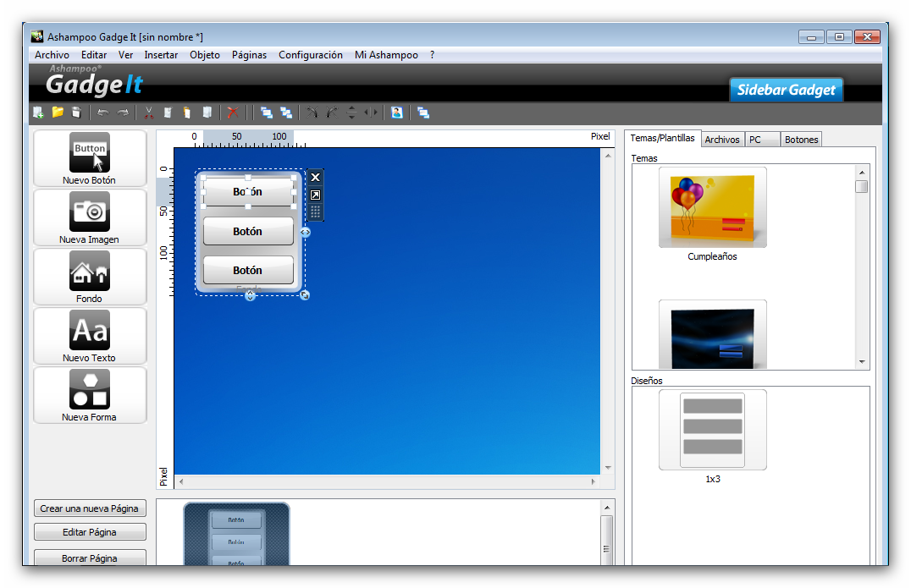Click the gadget corner rotate handle

(x=305, y=295)
